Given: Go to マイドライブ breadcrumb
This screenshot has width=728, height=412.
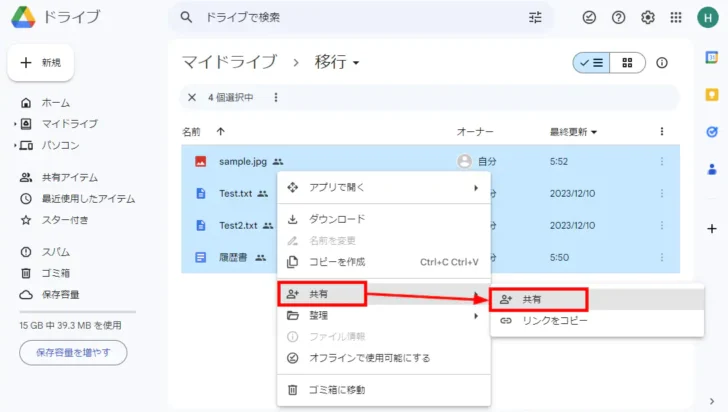Looking at the screenshot, I should (229, 62).
